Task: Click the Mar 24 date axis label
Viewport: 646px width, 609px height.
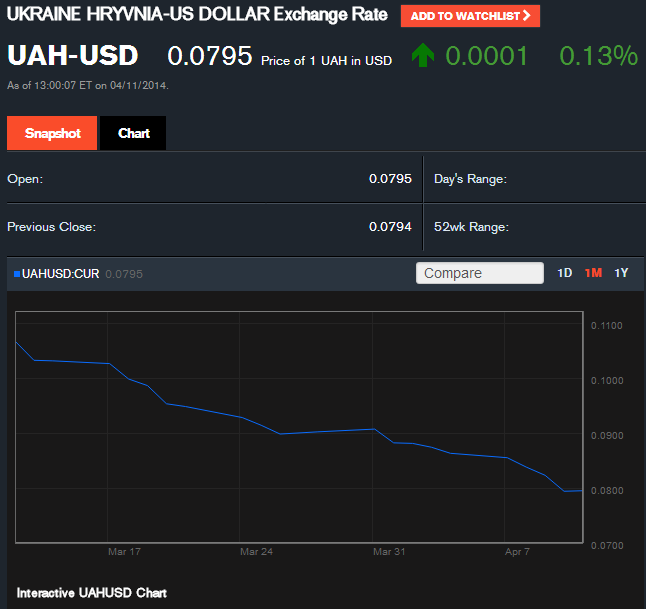Action: 256,551
